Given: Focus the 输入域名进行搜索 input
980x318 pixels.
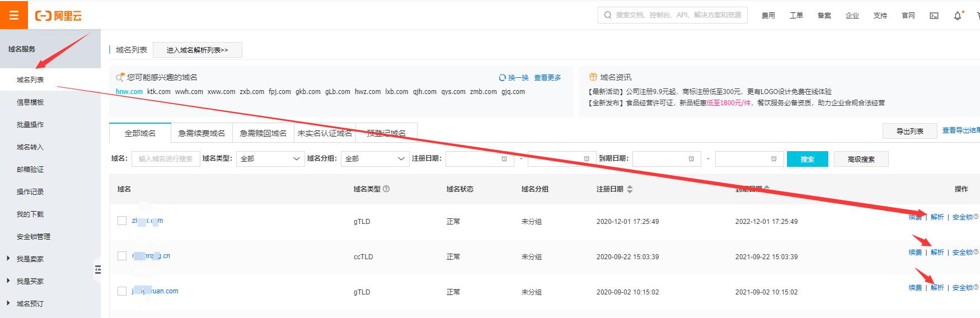Looking at the screenshot, I should point(166,159).
